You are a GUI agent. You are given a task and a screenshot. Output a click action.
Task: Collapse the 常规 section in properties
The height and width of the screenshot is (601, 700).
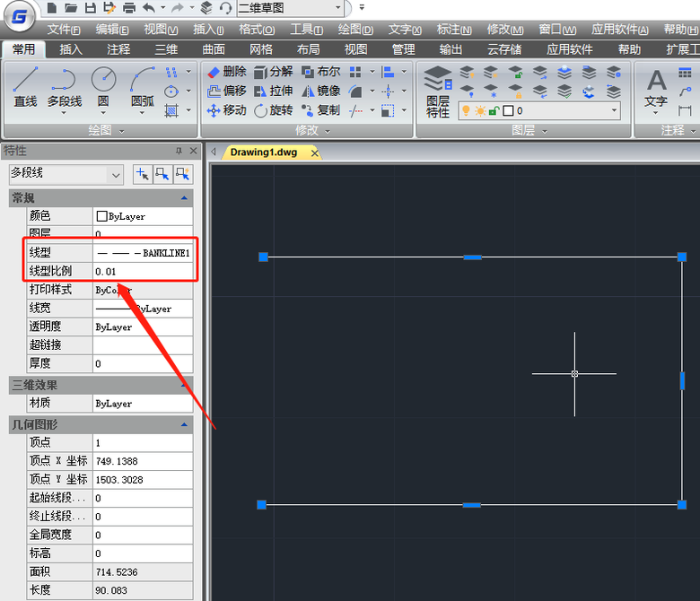click(184, 197)
